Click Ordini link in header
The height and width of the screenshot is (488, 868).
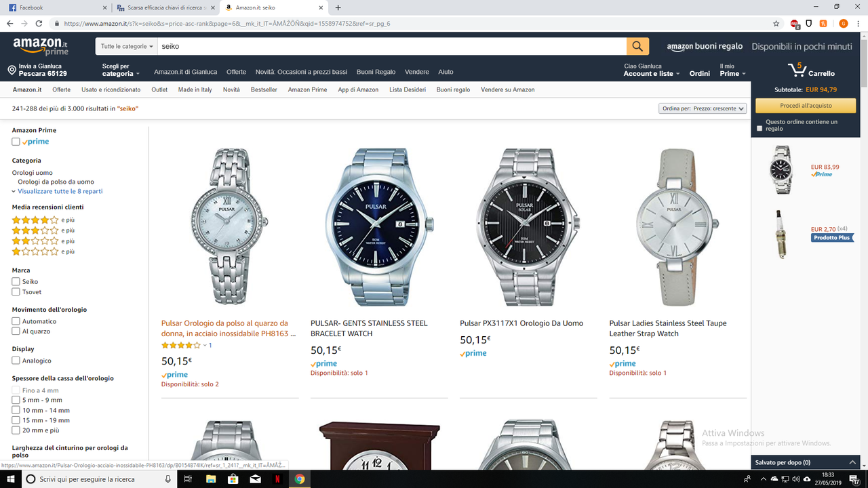pyautogui.click(x=700, y=73)
